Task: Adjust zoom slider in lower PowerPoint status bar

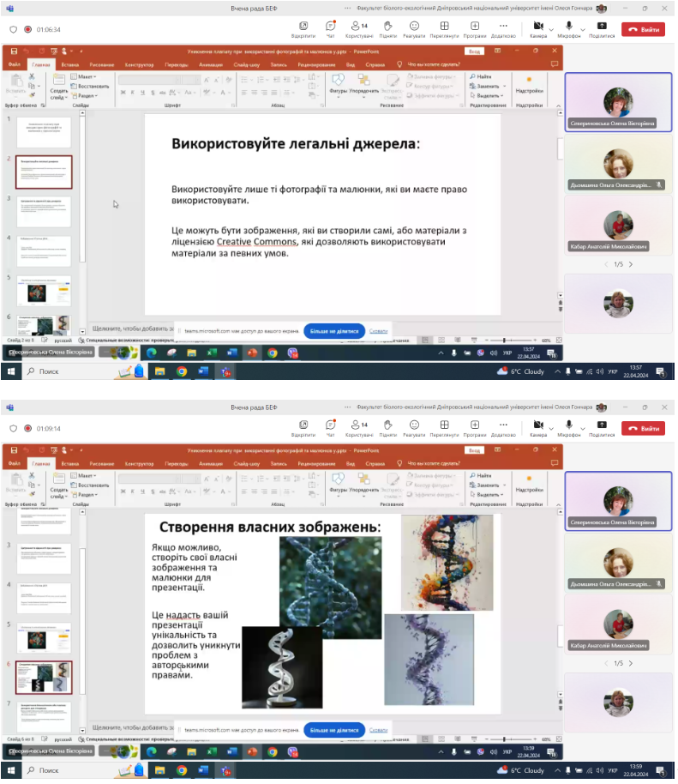Action: (x=510, y=739)
